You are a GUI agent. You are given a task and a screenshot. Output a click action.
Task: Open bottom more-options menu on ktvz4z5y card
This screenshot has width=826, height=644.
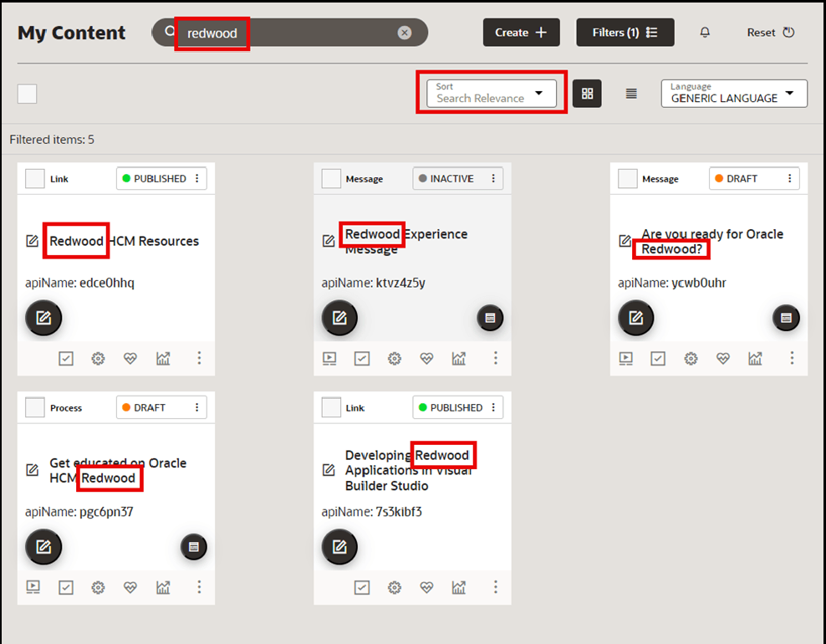(x=495, y=358)
